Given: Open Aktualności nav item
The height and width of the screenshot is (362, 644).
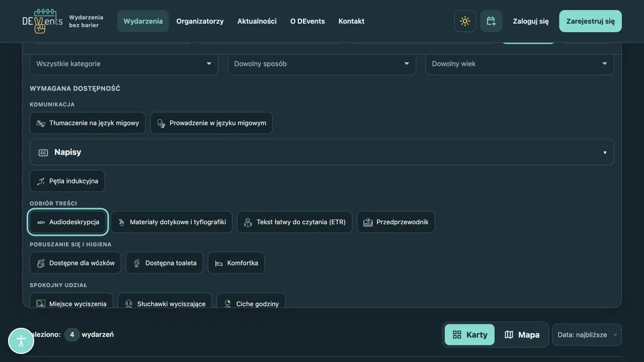Looking at the screenshot, I should [257, 21].
